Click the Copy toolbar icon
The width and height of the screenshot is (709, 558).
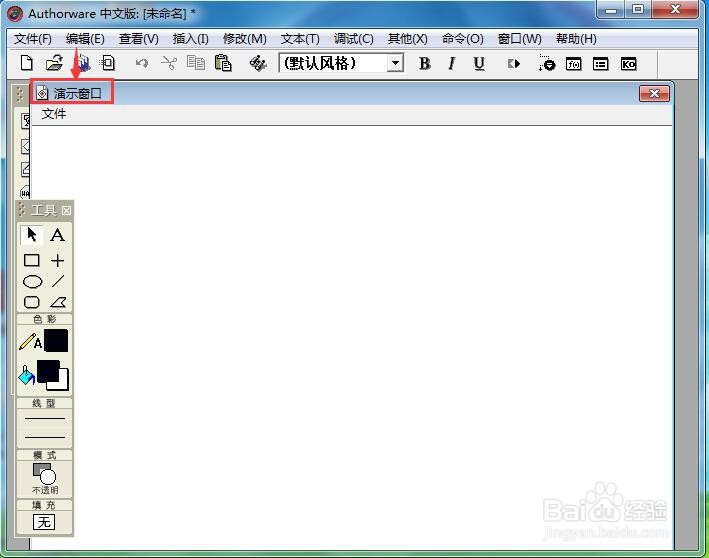coord(196,63)
